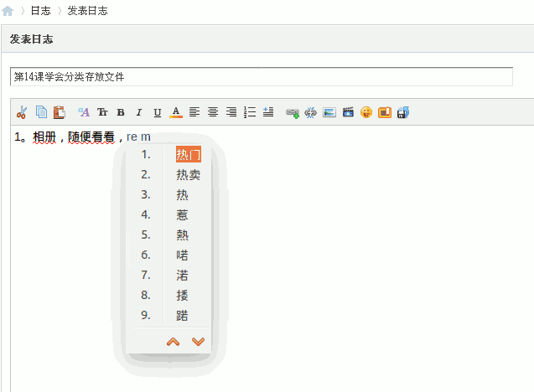Insert video clapperboard icon

point(348,112)
